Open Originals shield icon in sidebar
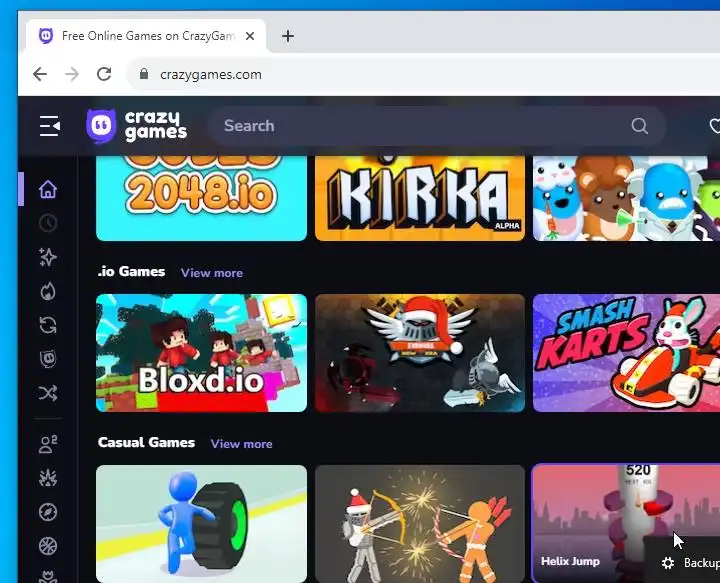Image resolution: width=720 pixels, height=583 pixels. pos(48,359)
